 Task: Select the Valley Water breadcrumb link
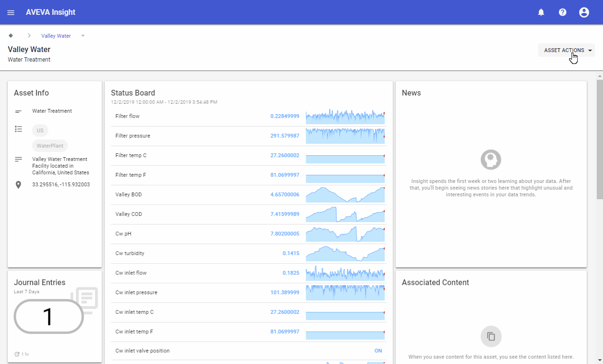[x=56, y=36]
